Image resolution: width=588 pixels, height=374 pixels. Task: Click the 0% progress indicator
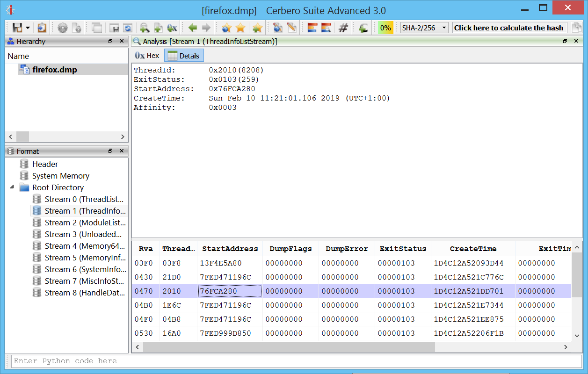[x=385, y=28]
